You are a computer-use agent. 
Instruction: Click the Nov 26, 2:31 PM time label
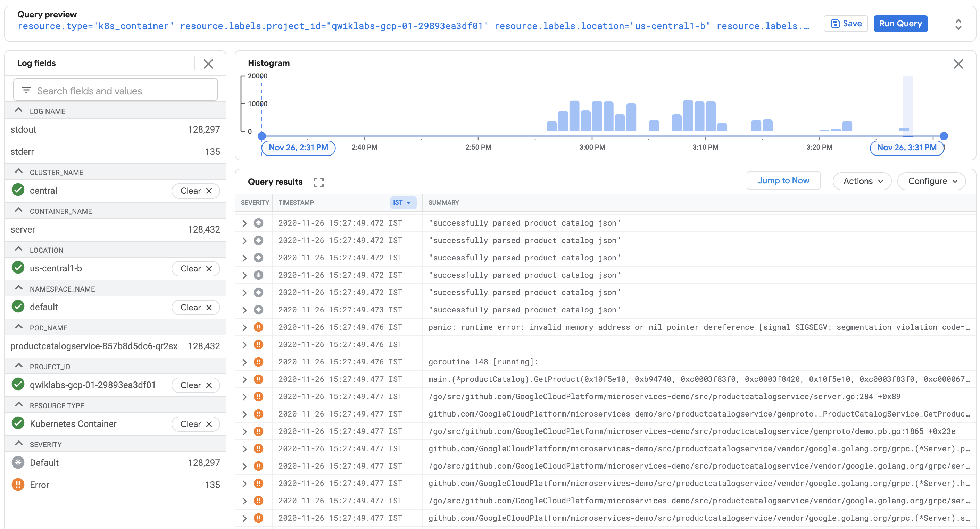tap(298, 148)
